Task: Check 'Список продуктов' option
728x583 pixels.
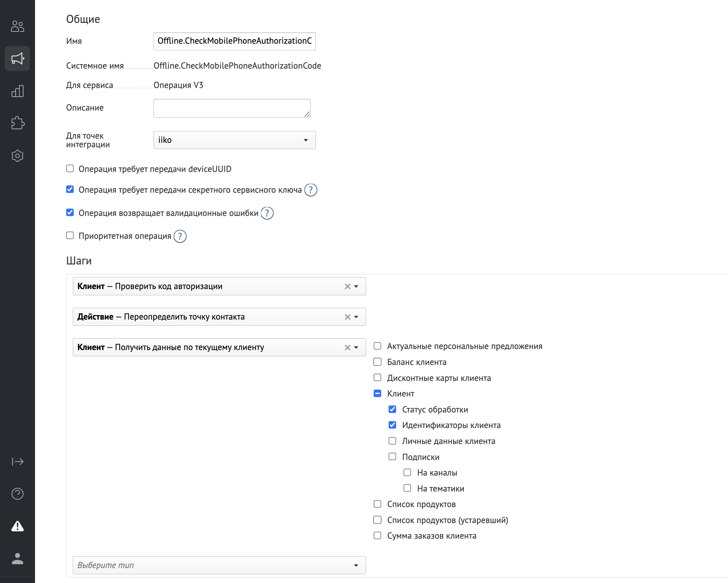Action: coord(378,504)
